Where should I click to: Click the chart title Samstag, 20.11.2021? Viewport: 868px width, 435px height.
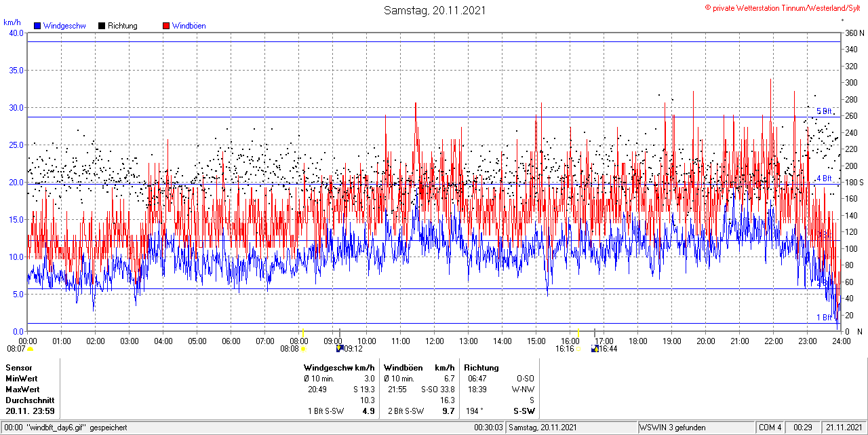tap(434, 10)
